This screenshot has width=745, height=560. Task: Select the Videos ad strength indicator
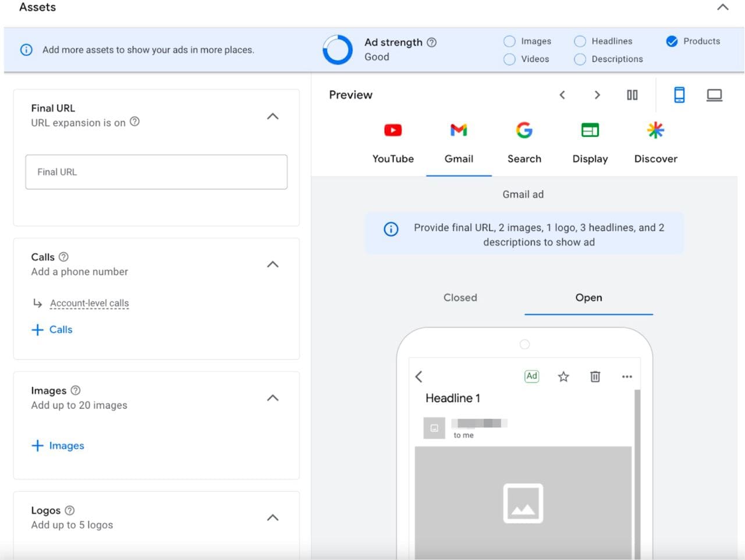pos(509,59)
